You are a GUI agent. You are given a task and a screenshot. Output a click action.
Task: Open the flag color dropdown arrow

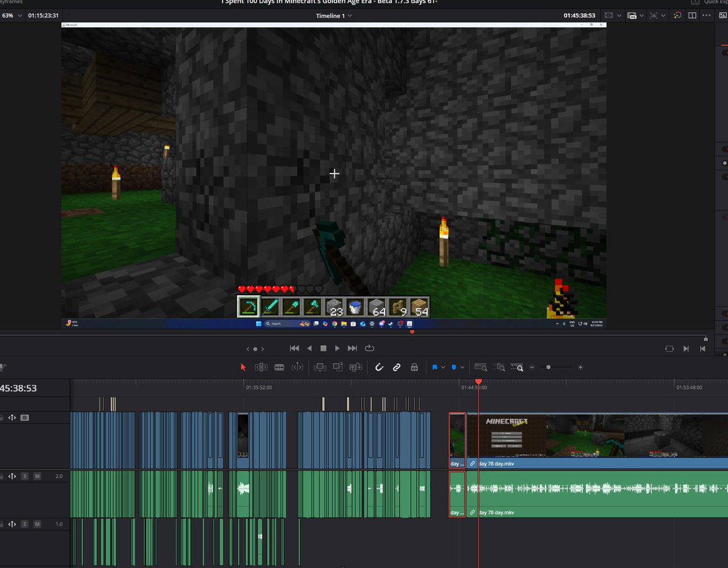[443, 367]
